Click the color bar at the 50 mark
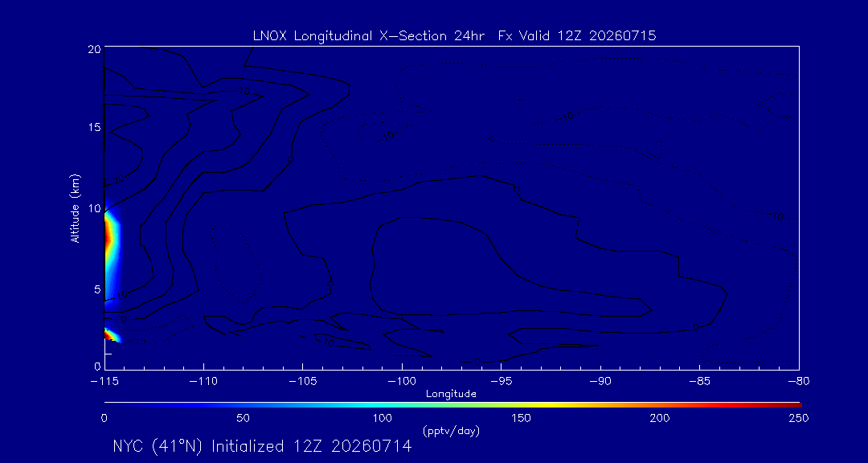 [x=243, y=405]
